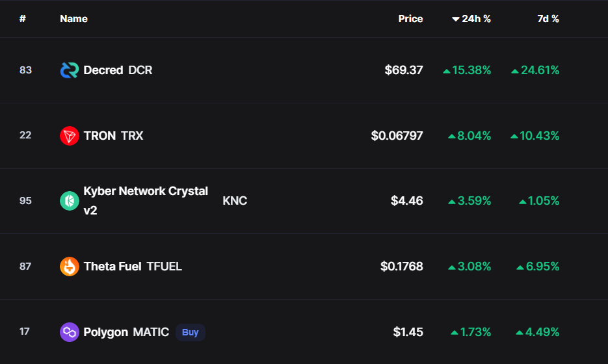The width and height of the screenshot is (608, 364).
Task: Click the purple Polygon logo icon
Action: 69,332
